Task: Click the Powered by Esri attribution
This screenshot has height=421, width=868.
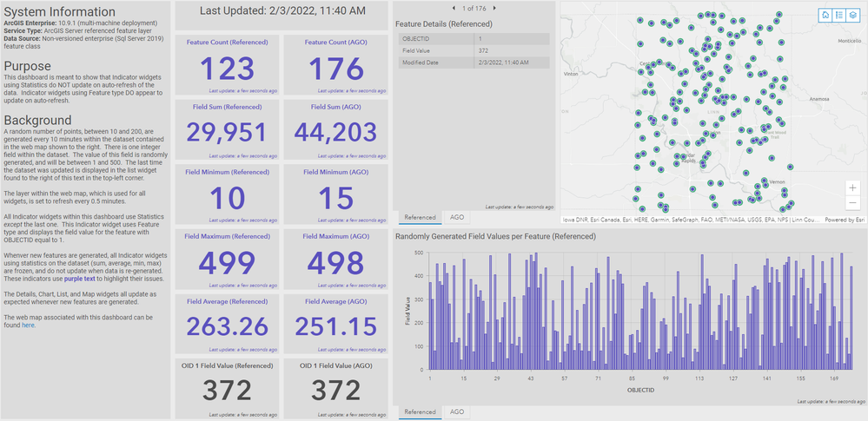Action: tap(845, 220)
